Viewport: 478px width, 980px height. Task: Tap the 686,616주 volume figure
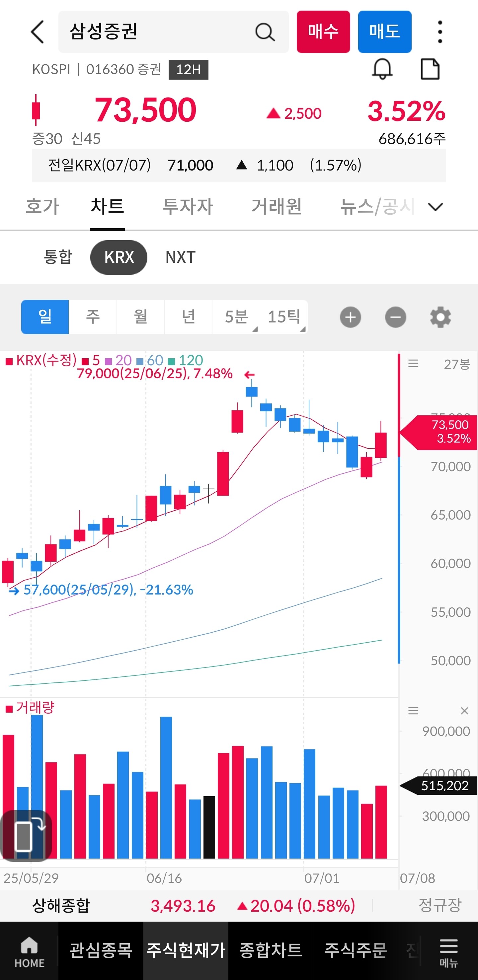pyautogui.click(x=412, y=139)
